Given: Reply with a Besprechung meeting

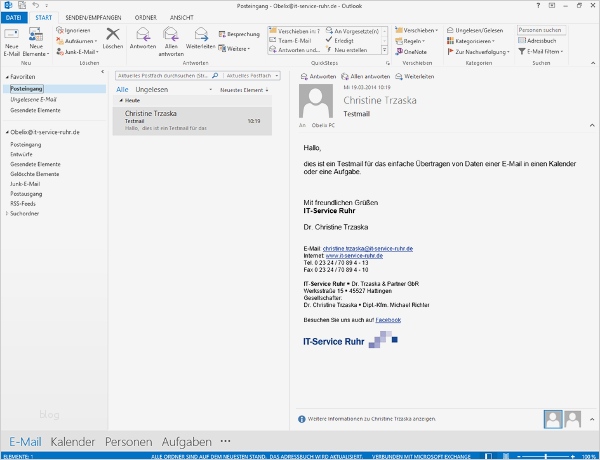Looking at the screenshot, I should coord(239,34).
